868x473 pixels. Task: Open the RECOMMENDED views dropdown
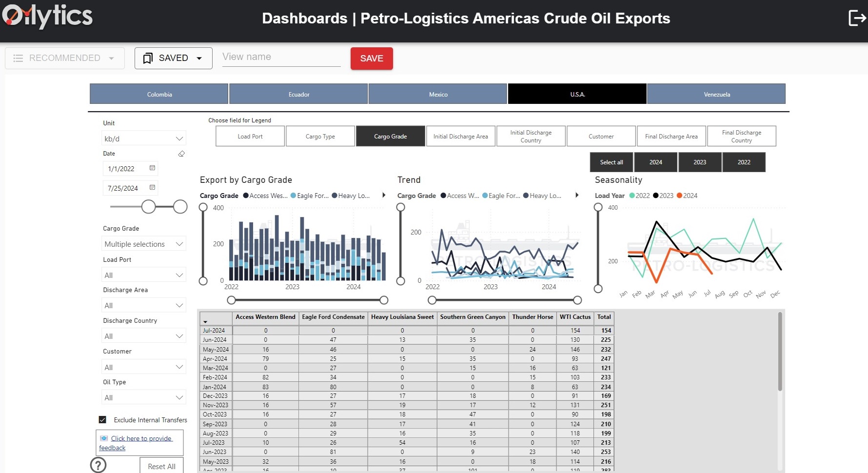(x=65, y=58)
